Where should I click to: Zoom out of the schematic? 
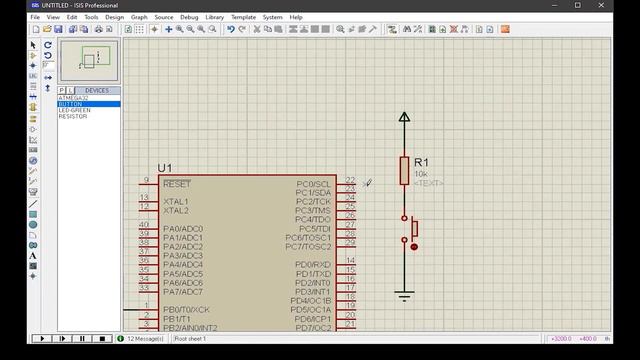pyautogui.click(x=191, y=29)
